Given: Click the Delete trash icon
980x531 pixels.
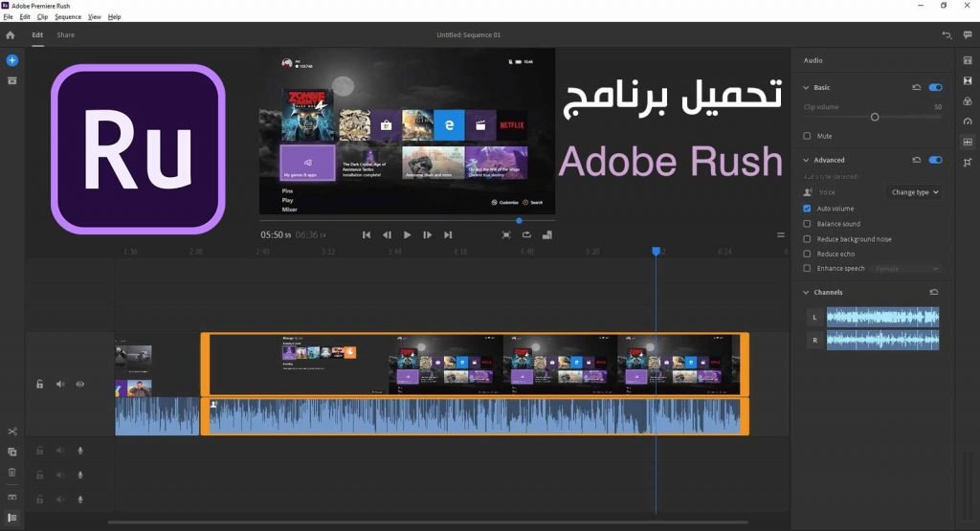Looking at the screenshot, I should point(11,473).
